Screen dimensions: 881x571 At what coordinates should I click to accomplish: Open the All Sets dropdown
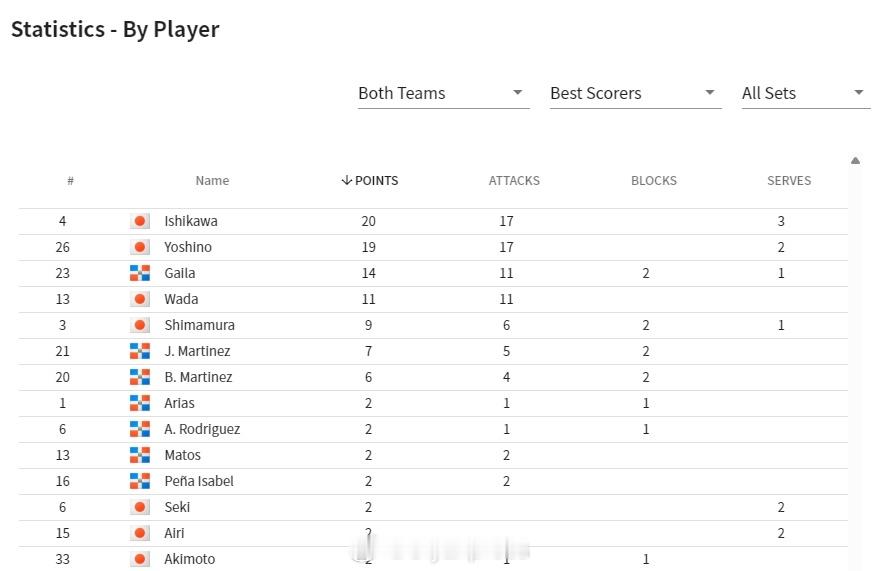tap(805, 93)
